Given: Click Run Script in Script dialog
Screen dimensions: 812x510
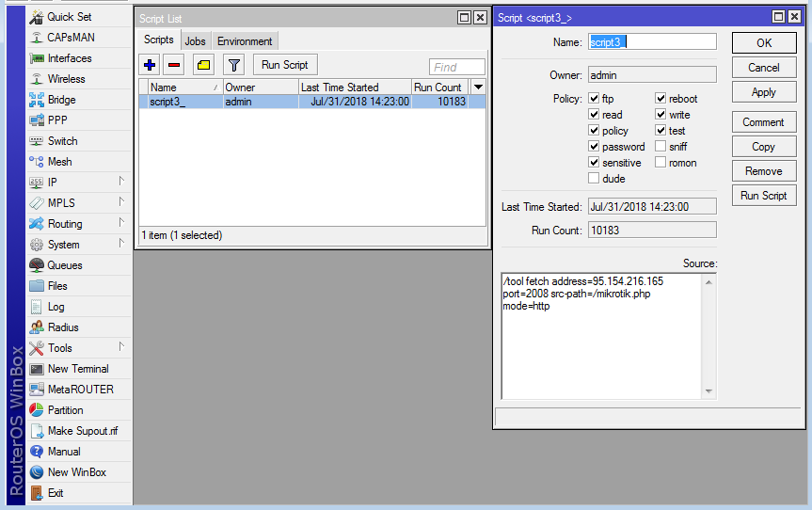Looking at the screenshot, I should click(x=764, y=196).
